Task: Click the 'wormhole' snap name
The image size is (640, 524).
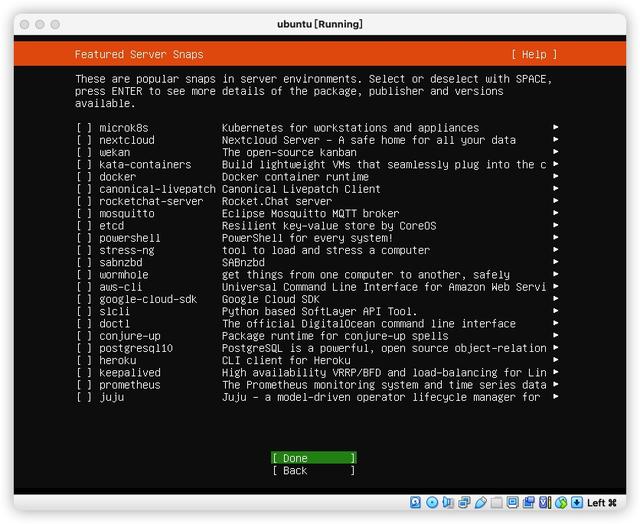Action: pyautogui.click(x=124, y=275)
